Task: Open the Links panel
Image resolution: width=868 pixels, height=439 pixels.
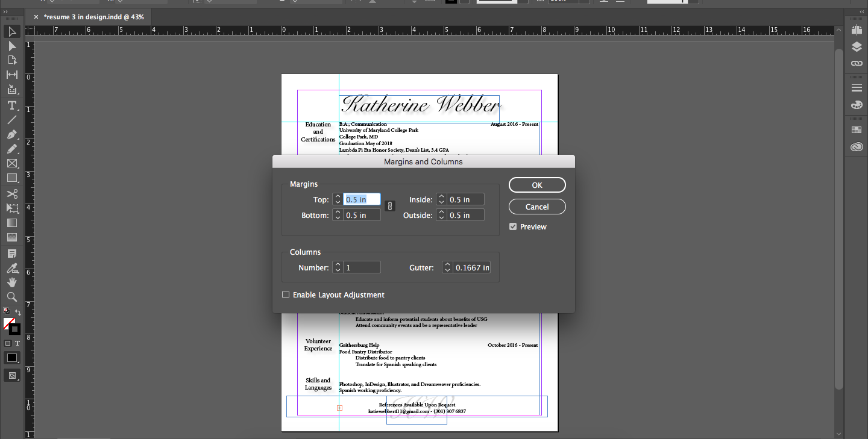Action: [857, 63]
